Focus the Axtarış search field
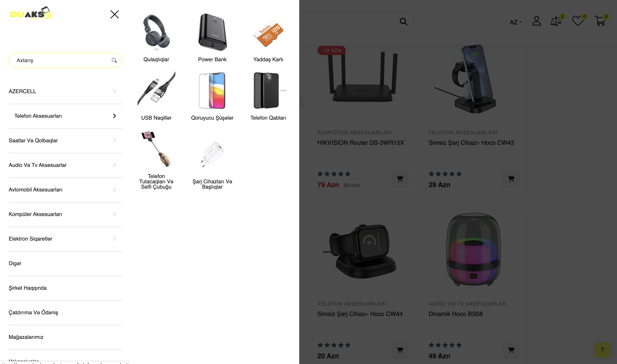 [x=65, y=60]
